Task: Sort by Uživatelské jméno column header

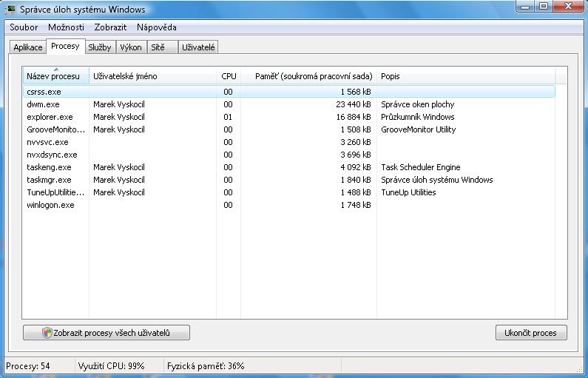Action: [152, 76]
